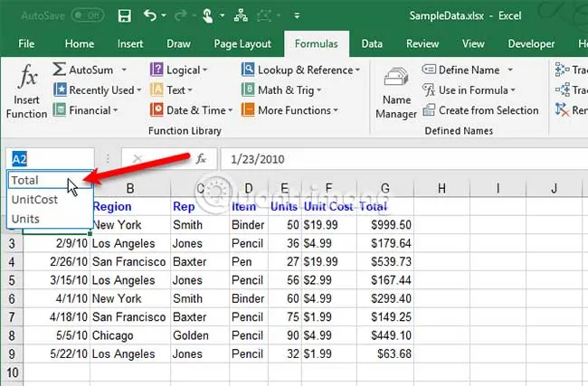Open the Use in Formula menu

coord(469,89)
